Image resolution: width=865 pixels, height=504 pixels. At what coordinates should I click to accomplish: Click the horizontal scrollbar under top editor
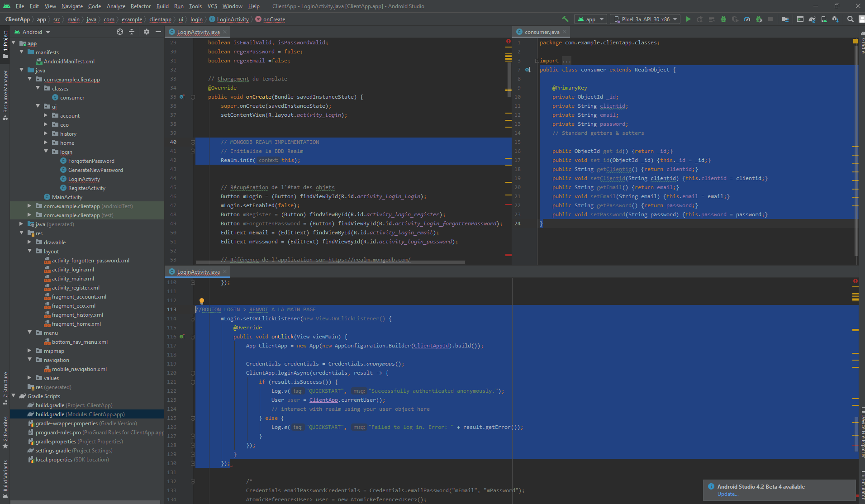[x=330, y=262]
